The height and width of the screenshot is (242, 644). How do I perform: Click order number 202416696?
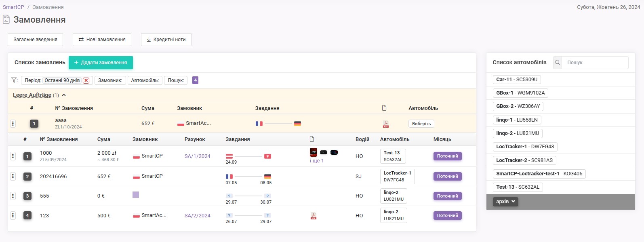(x=53, y=177)
